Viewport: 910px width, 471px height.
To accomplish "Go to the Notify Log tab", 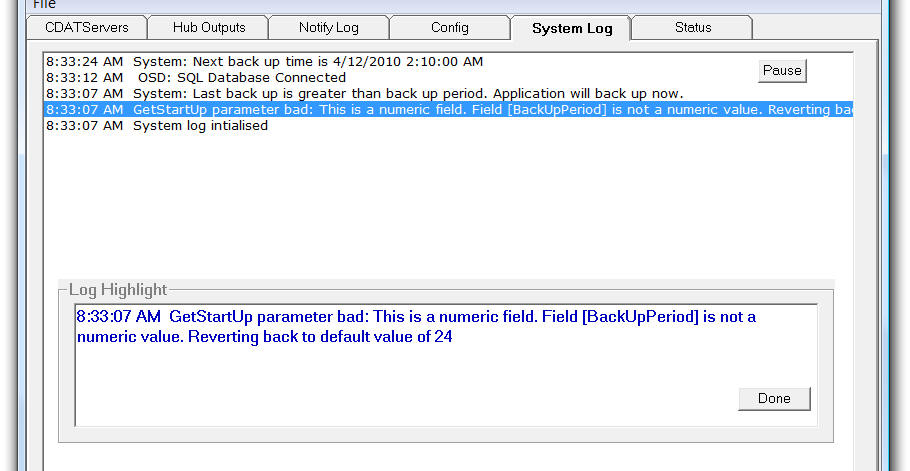I will (328, 28).
